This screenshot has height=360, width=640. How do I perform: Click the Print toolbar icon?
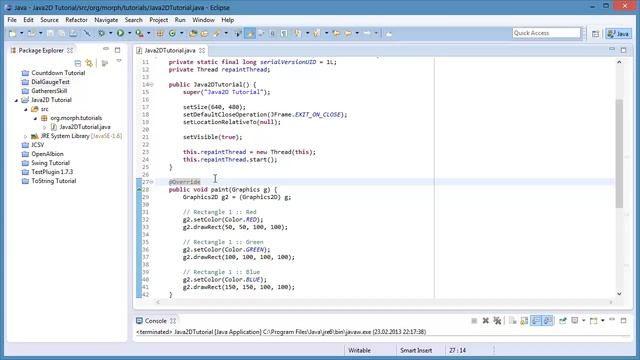click(x=73, y=33)
